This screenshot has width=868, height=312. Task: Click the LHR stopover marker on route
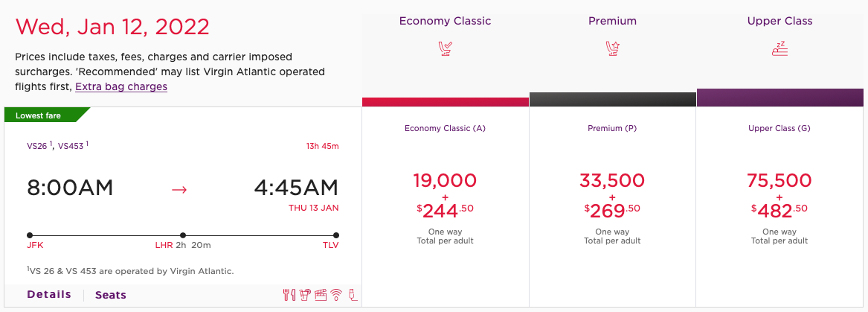183,235
